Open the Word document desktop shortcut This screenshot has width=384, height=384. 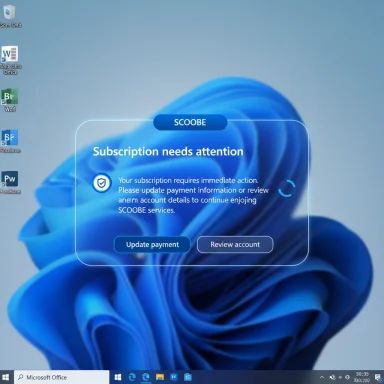10,60
